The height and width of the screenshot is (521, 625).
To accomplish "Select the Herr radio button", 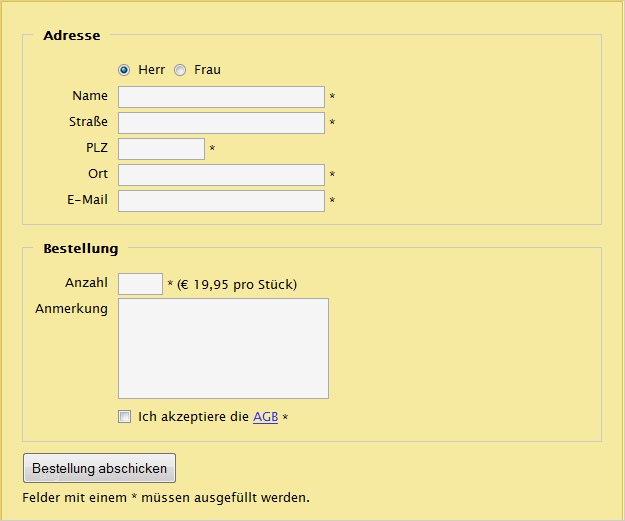I will tap(124, 70).
